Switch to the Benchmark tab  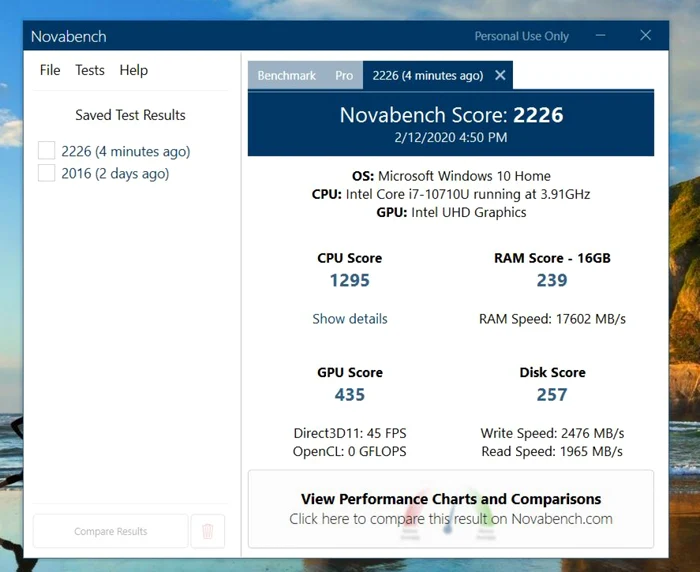pyautogui.click(x=287, y=75)
